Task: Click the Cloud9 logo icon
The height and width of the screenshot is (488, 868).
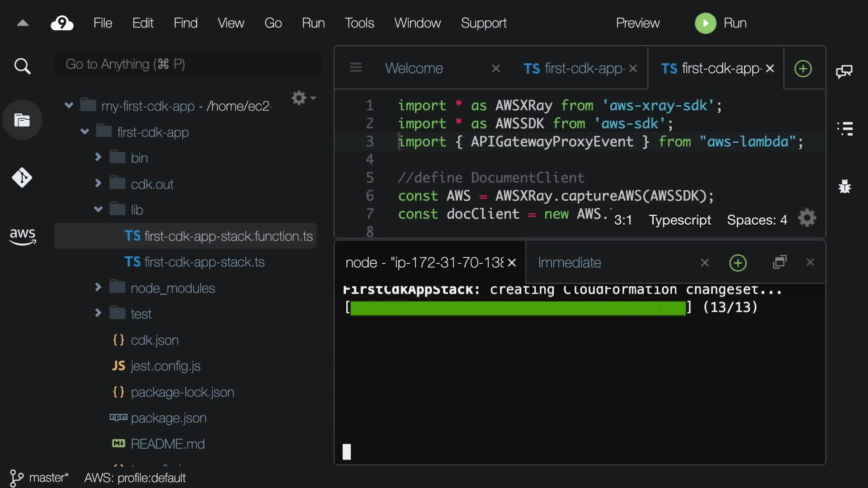Action: click(62, 23)
